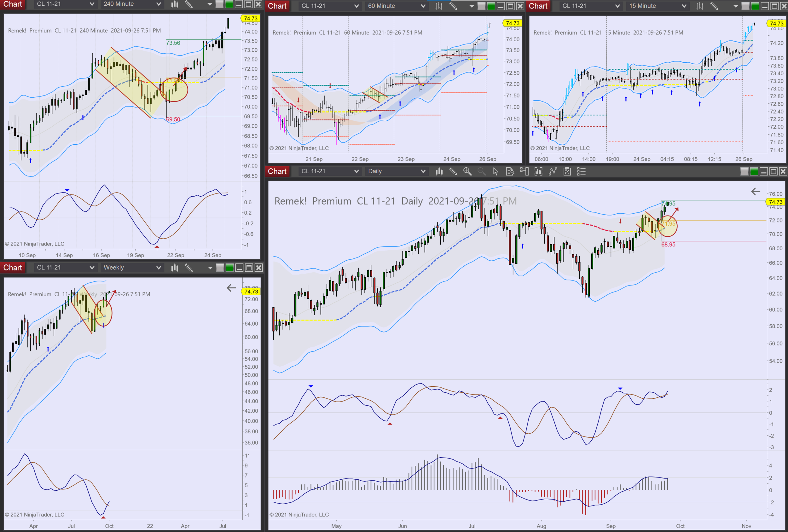This screenshot has width=788, height=532.
Task: Click scroll-back arrow on Weekly chart
Action: (x=231, y=288)
